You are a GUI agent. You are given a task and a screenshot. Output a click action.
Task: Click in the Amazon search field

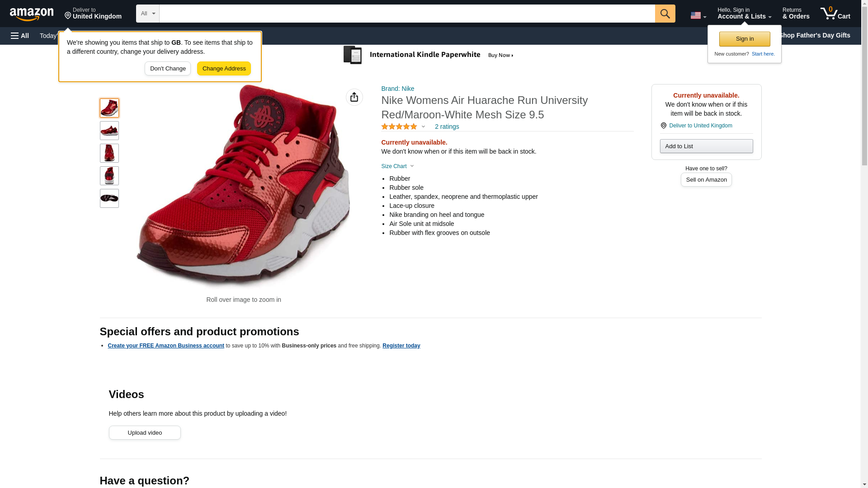pyautogui.click(x=407, y=14)
